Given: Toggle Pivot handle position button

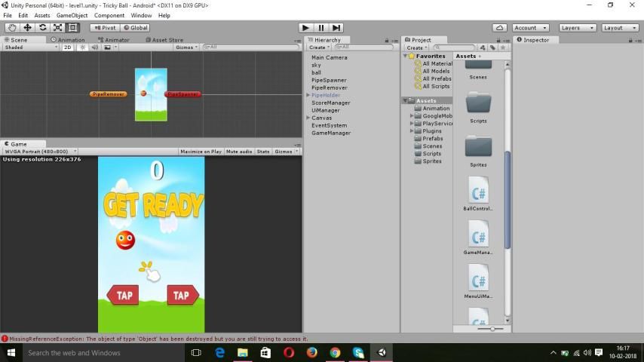Looking at the screenshot, I should pos(104,28).
